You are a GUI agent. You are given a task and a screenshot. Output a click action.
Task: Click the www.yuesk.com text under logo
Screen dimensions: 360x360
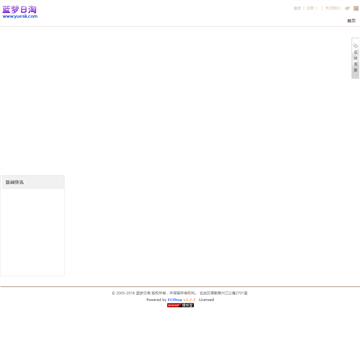(x=20, y=16)
